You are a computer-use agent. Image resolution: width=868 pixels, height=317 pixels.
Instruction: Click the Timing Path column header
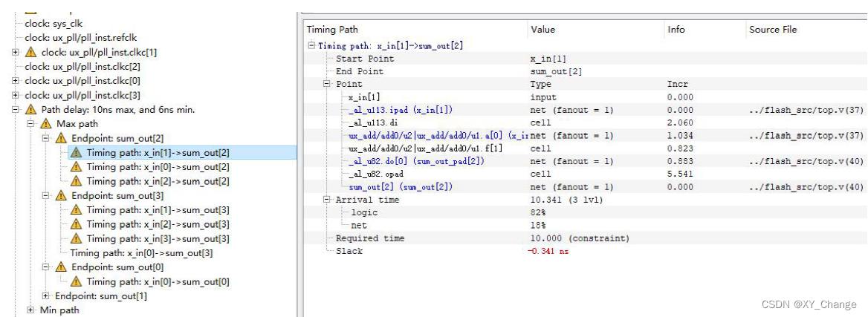[332, 30]
